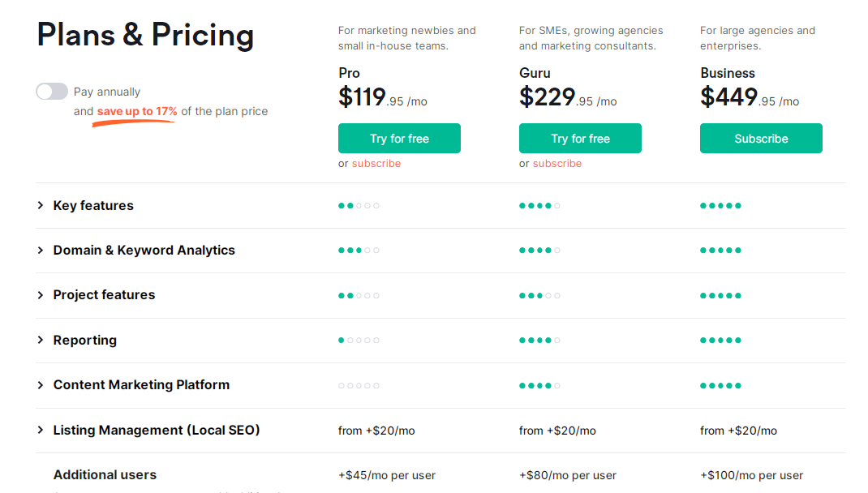Click the subscribe link under Guru
This screenshot has width=868, height=493.
[x=557, y=164]
